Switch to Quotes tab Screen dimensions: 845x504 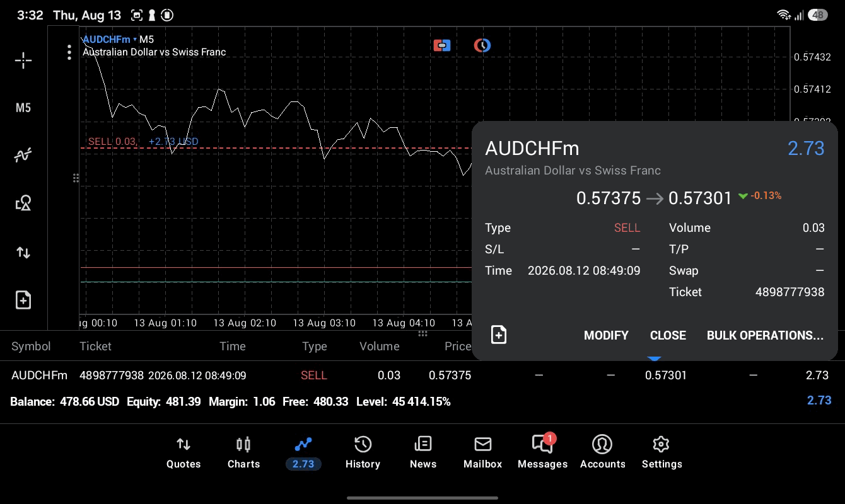click(184, 453)
